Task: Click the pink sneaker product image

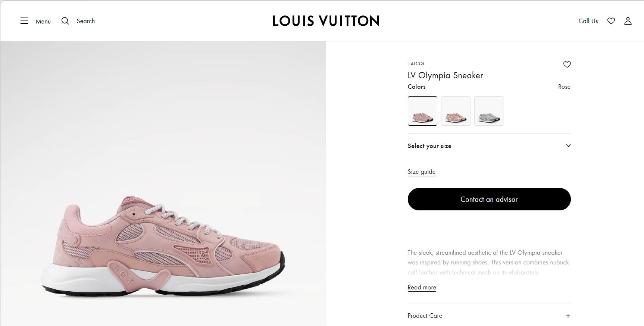Action: [x=163, y=246]
